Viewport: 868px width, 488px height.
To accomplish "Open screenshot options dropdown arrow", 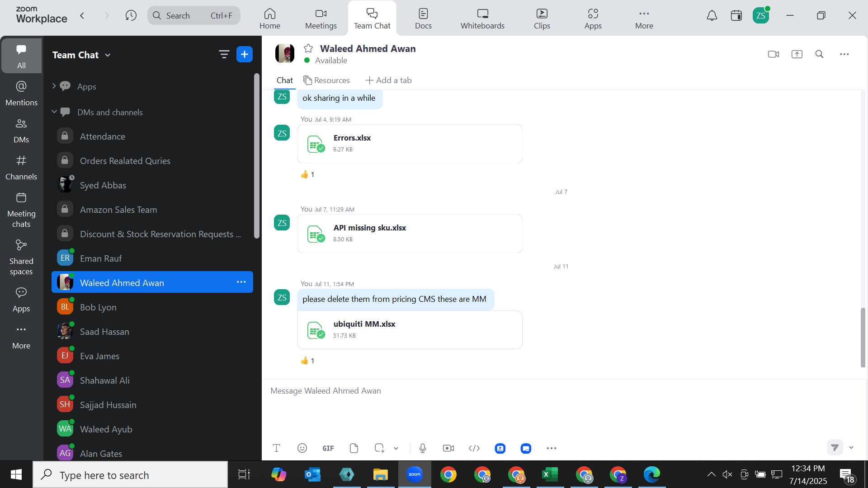I will 396,448.
